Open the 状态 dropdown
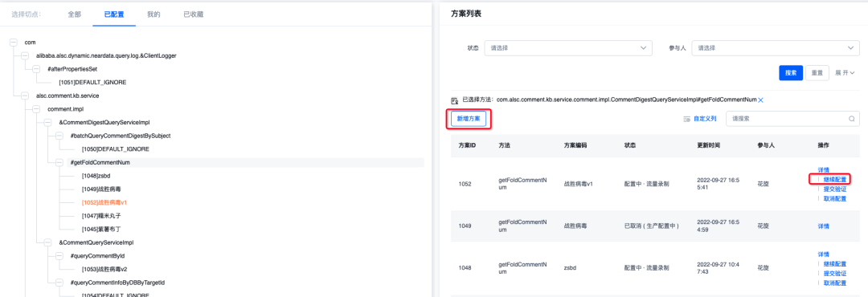 [x=568, y=48]
